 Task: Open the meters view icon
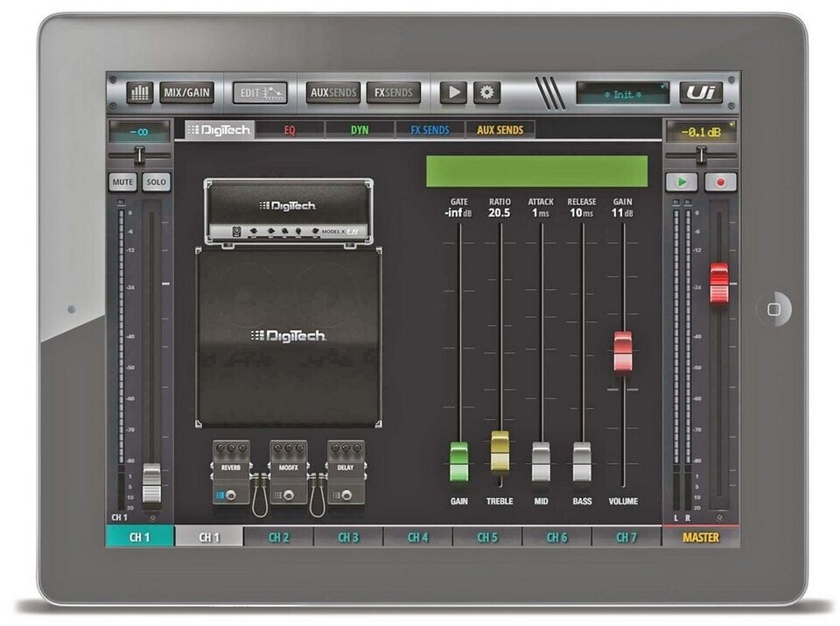pyautogui.click(x=139, y=93)
